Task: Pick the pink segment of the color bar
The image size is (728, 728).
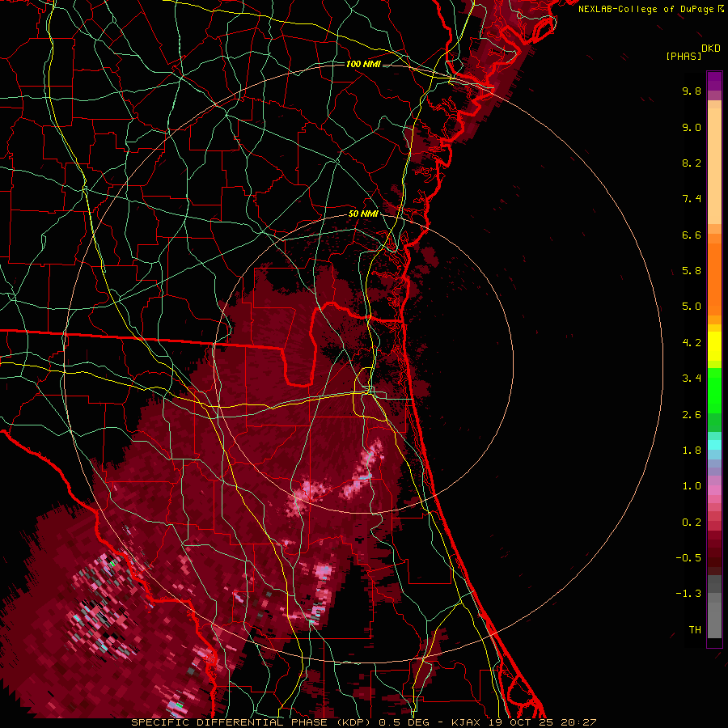Action: pyautogui.click(x=714, y=490)
